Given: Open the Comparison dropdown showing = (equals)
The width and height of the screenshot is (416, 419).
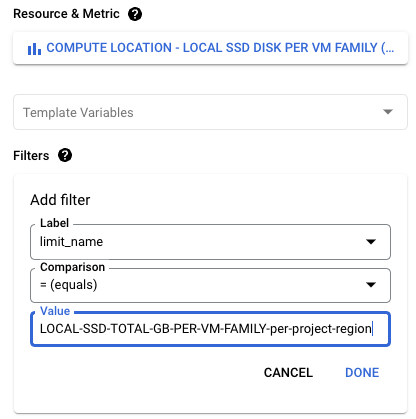Looking at the screenshot, I should pos(210,285).
